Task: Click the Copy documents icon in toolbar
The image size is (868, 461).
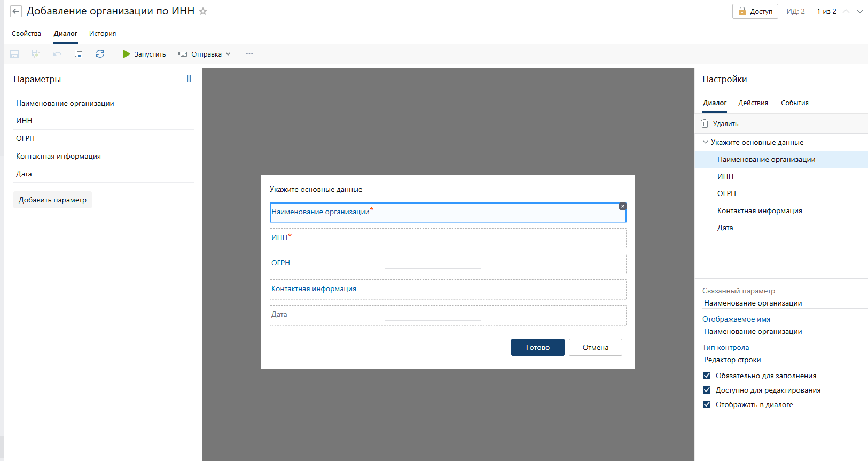Action: [79, 54]
